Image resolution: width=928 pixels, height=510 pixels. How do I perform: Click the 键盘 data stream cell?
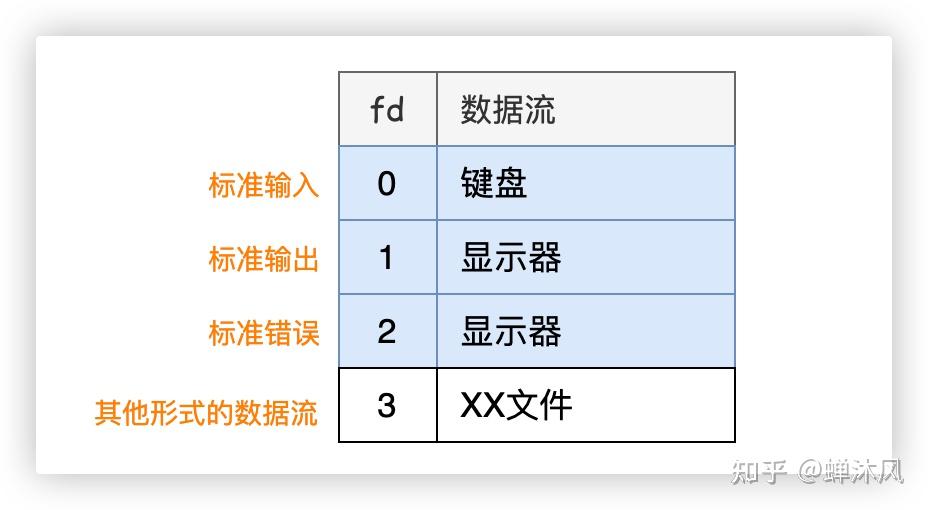coord(494,184)
